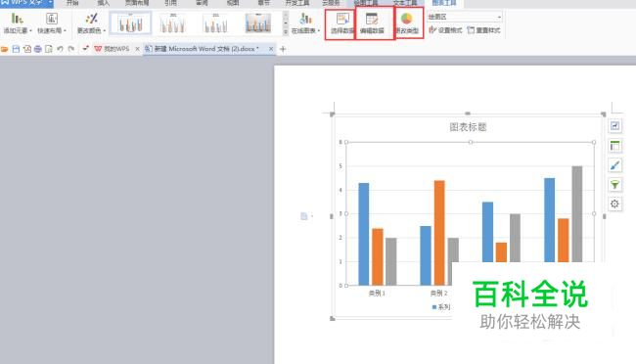The height and width of the screenshot is (364, 636).
Task: Click the redo arrow icon
Action: [71, 49]
